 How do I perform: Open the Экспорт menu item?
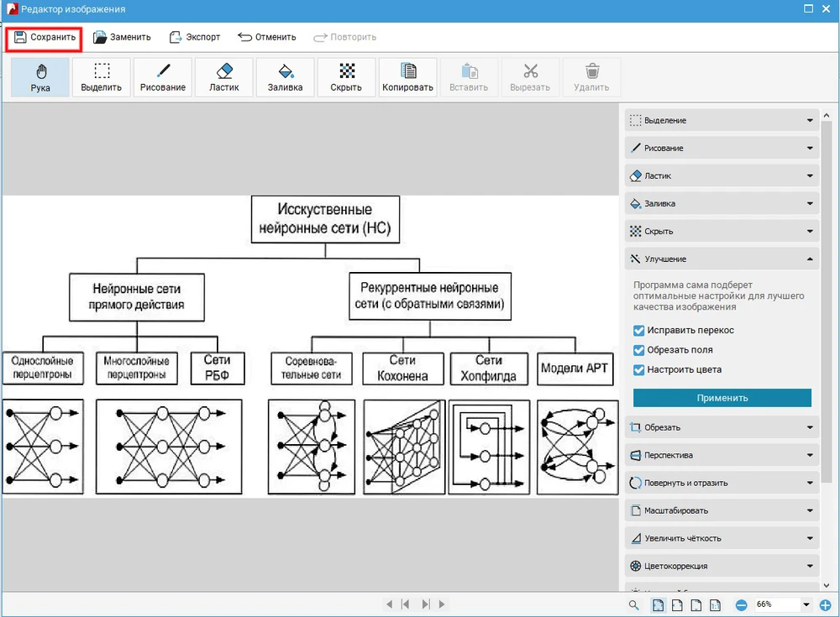pyautogui.click(x=195, y=37)
